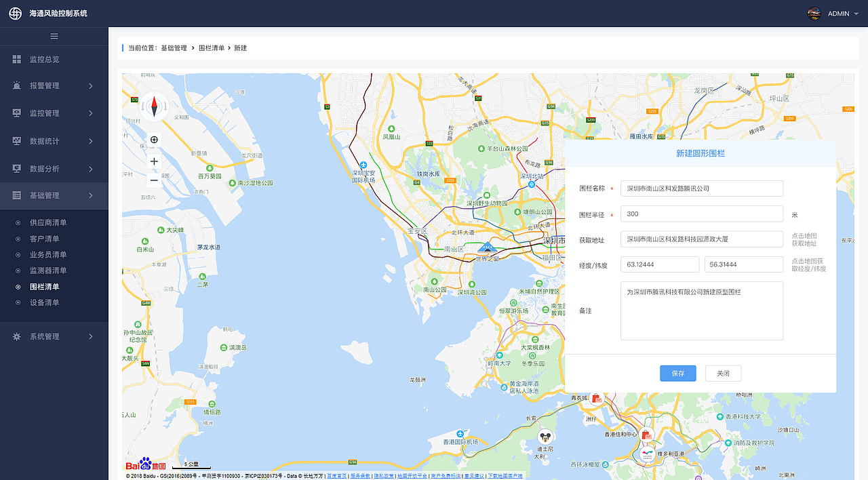Screen dimensions: 868x480
Task: Click the 数据统计 chart icon
Action: click(x=16, y=141)
